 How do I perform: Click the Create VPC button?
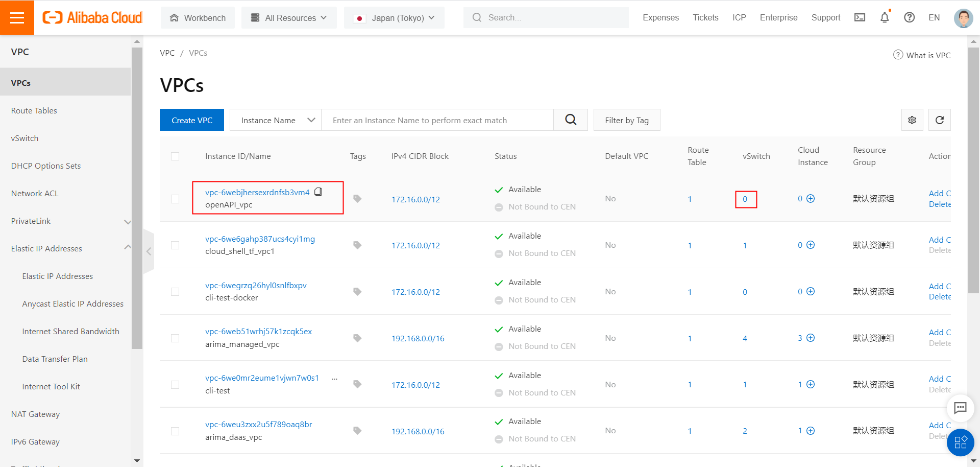(192, 120)
